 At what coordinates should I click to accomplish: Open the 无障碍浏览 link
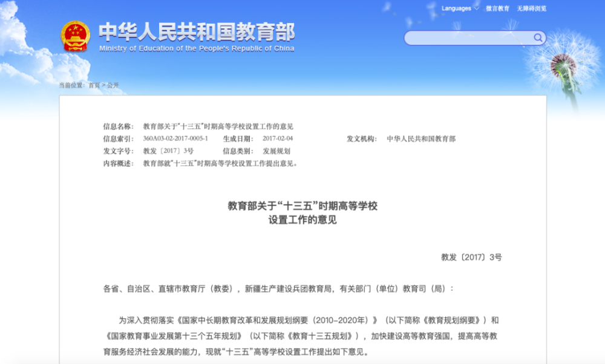531,8
